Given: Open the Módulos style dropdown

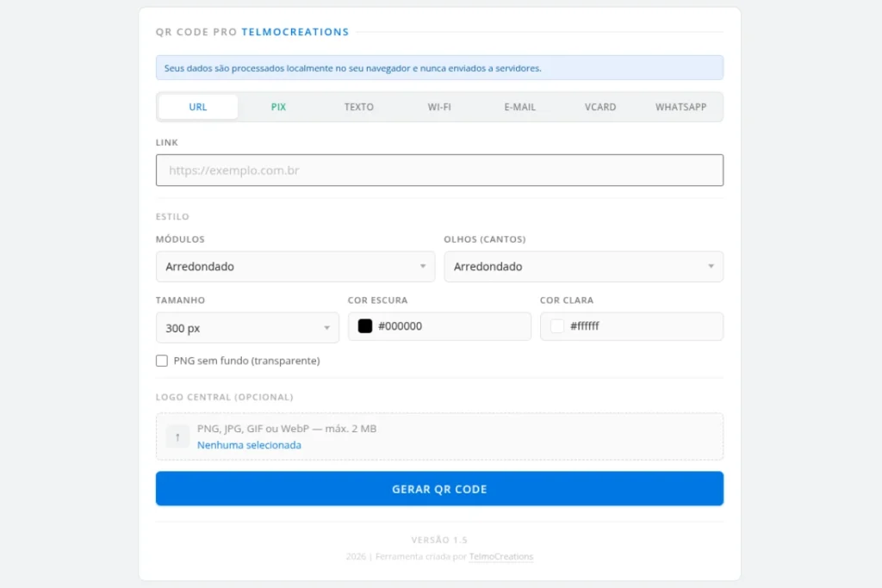Looking at the screenshot, I should coord(295,267).
